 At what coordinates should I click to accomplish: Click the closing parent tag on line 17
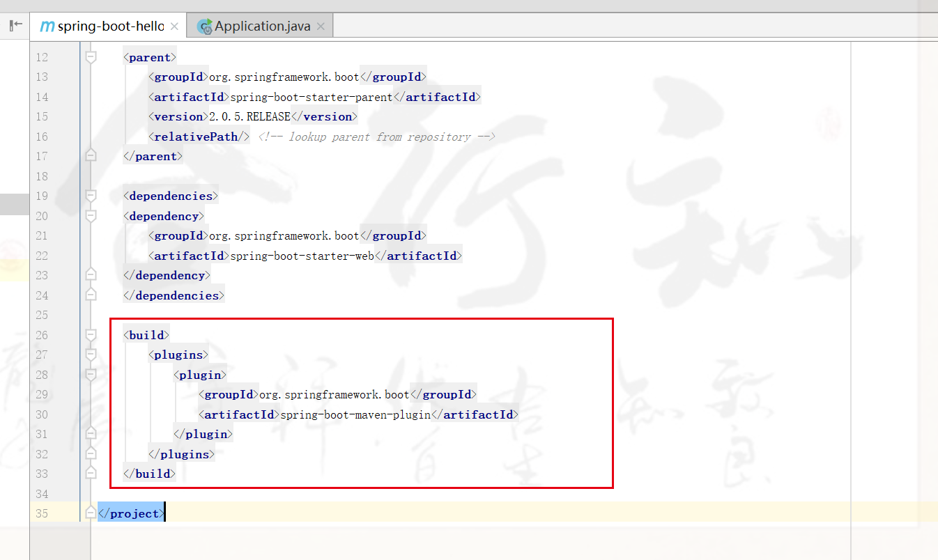tap(153, 156)
